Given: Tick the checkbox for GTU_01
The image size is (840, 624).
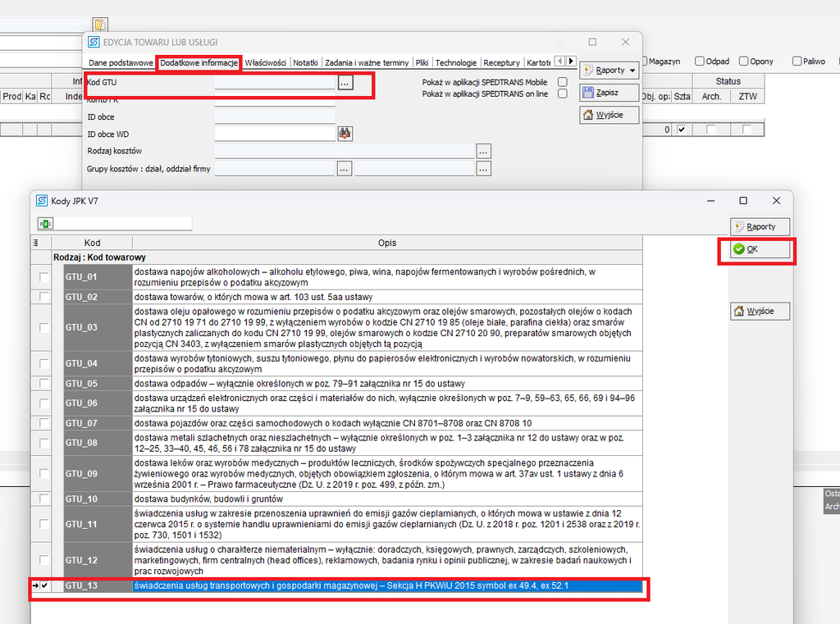Looking at the screenshot, I should pos(43,277).
